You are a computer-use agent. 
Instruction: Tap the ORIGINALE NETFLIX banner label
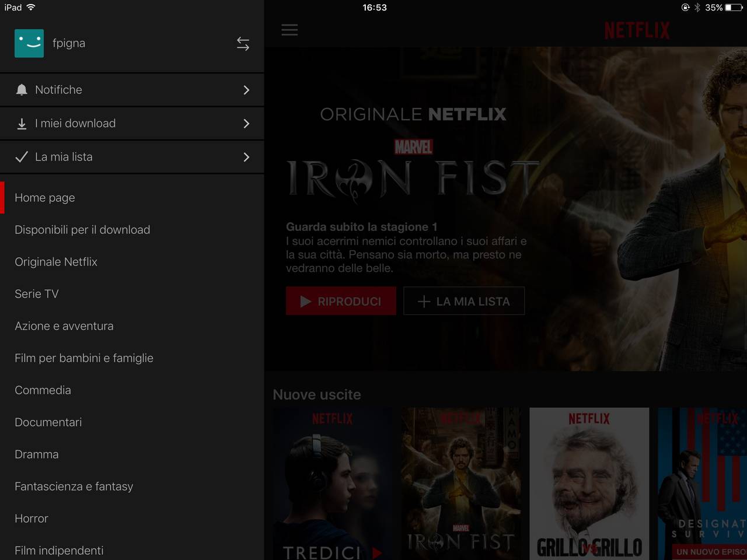tap(413, 114)
